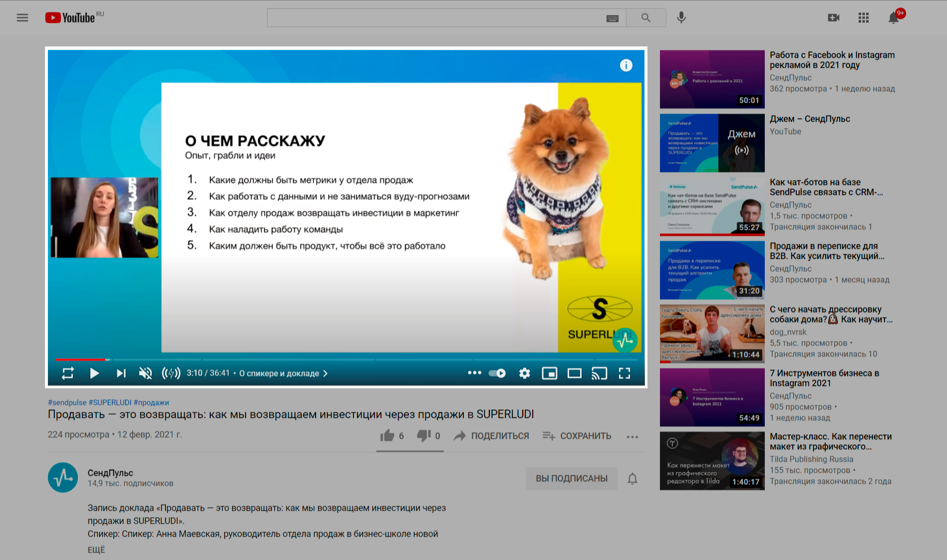Click the search magnifier button
The width and height of the screenshot is (947, 560).
click(x=646, y=18)
